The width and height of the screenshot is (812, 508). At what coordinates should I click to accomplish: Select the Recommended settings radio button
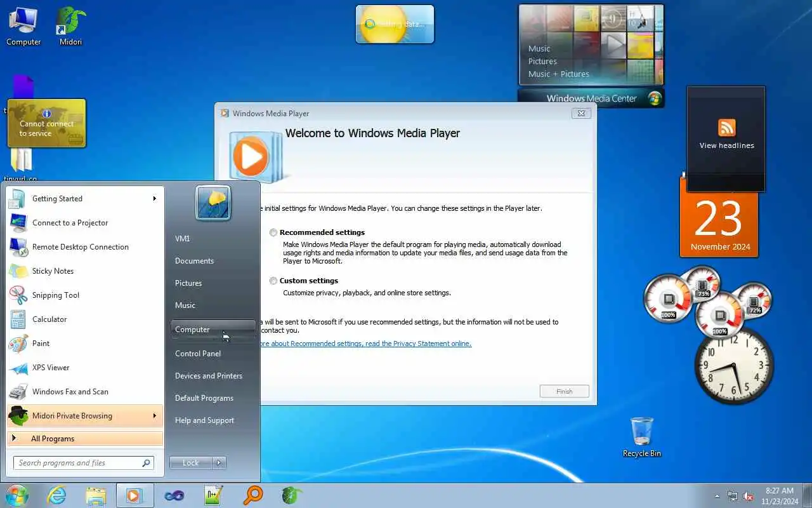click(x=273, y=232)
